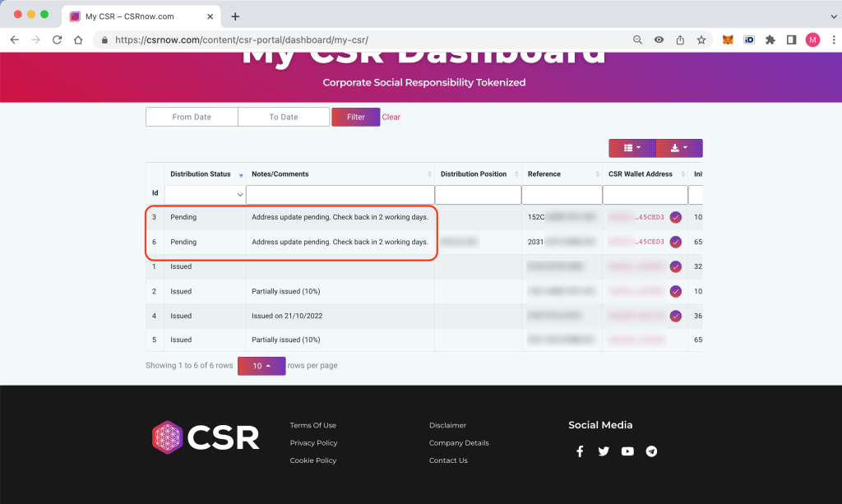Open the wallet address link in row 6
This screenshot has width=842, height=504.
[636, 242]
